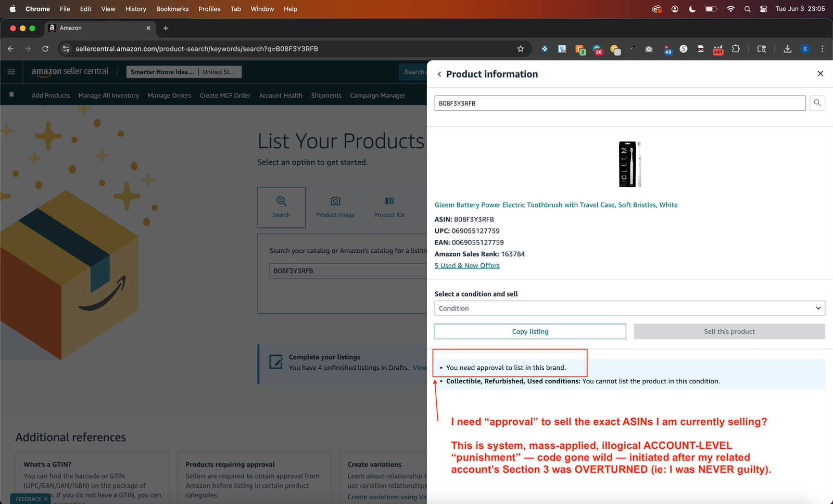Click the Chrome address bar URL
The width and height of the screenshot is (833, 504).
pos(197,49)
